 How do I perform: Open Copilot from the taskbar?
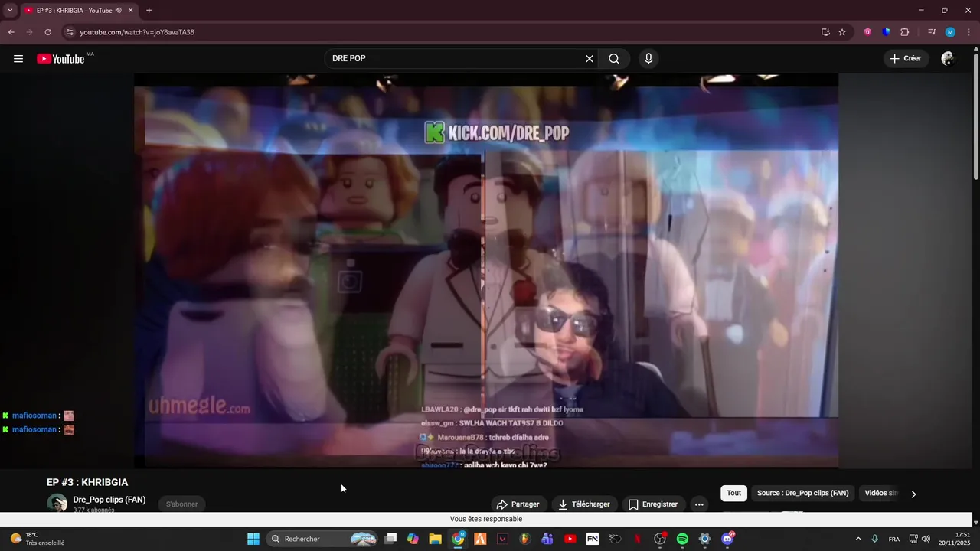(x=413, y=539)
